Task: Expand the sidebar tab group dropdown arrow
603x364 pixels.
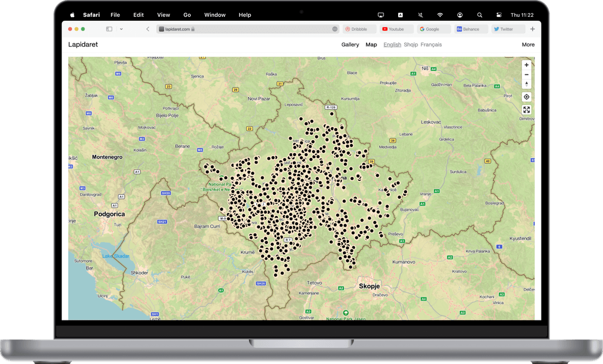Action: (121, 29)
